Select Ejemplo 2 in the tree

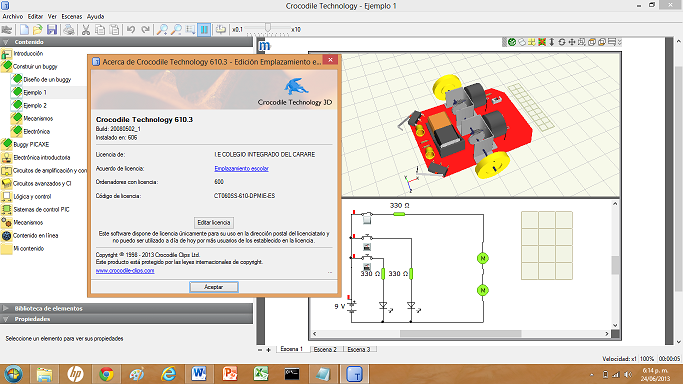35,105
